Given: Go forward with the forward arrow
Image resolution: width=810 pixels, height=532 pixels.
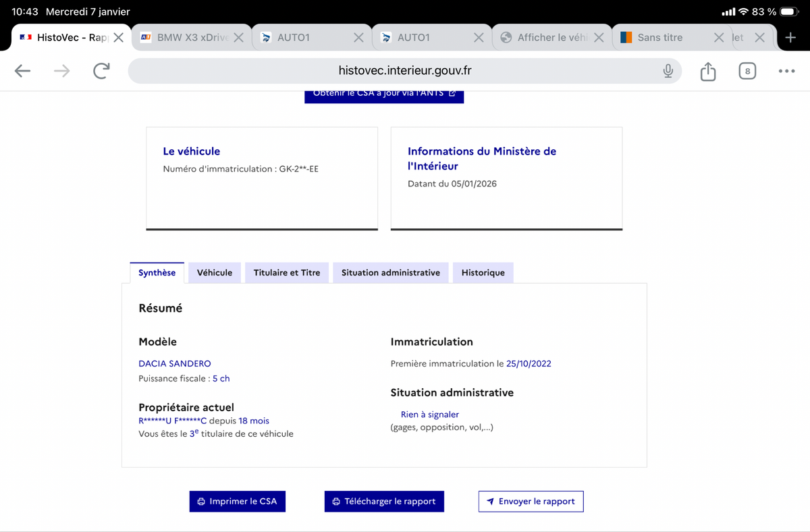Looking at the screenshot, I should pos(61,71).
